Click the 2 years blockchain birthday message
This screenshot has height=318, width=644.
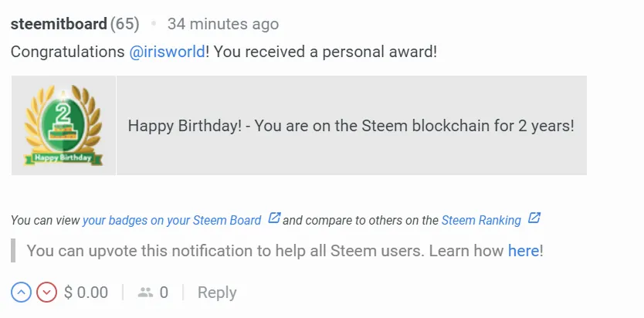pos(351,125)
